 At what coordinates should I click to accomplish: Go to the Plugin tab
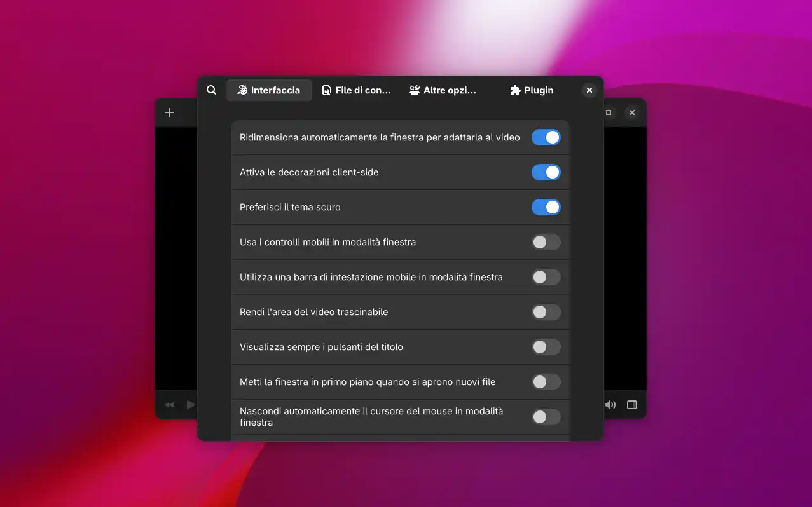point(532,90)
